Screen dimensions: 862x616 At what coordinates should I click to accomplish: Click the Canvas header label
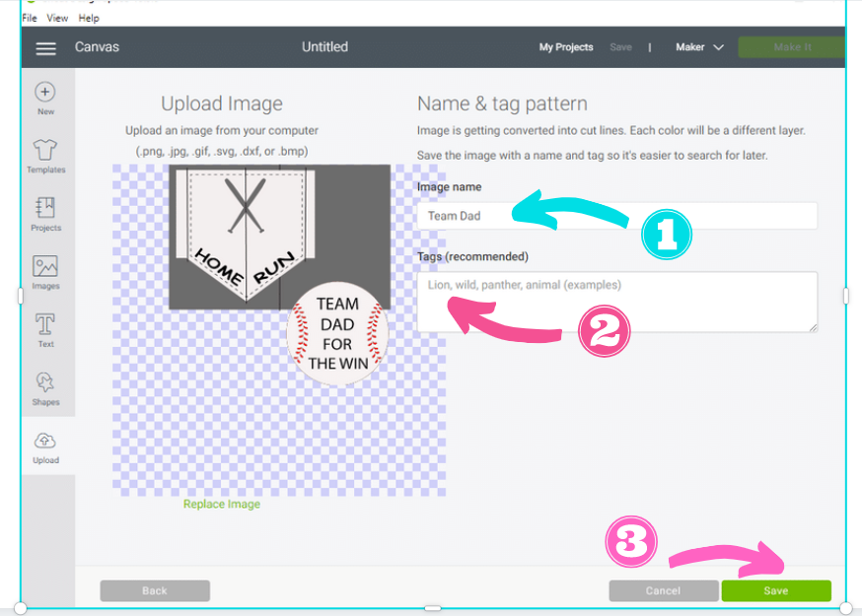coord(97,47)
